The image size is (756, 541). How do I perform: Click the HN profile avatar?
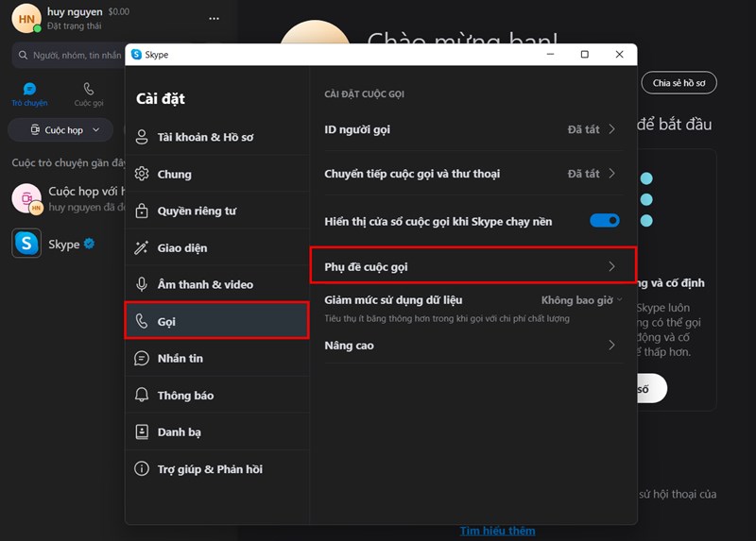26,19
